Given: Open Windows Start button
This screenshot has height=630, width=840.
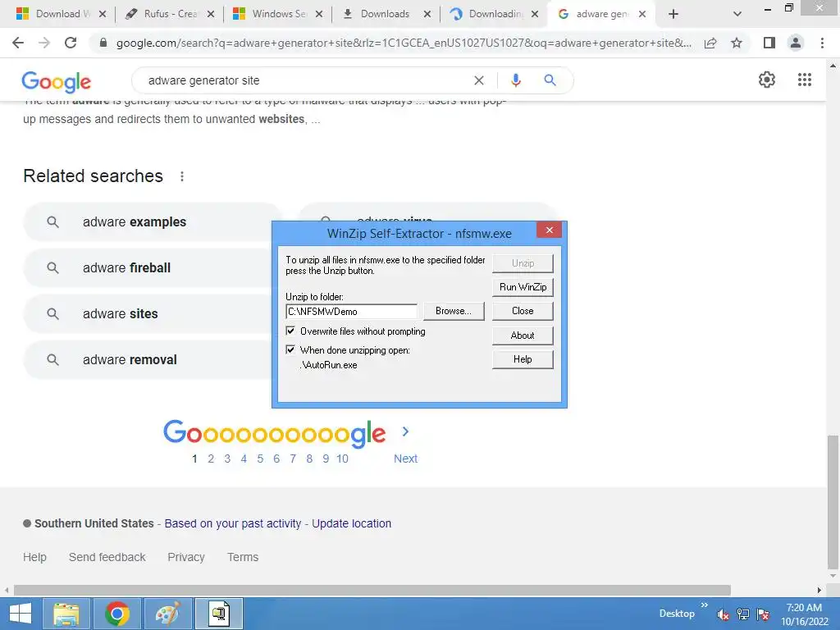Looking at the screenshot, I should coord(21,614).
